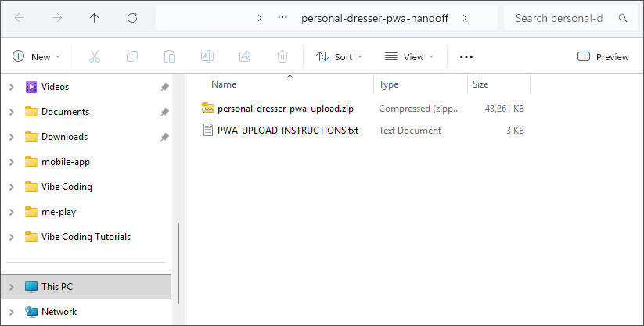Click the personal-dresser-pwa-handoff breadcrumb
The image size is (644, 326).
(x=375, y=18)
